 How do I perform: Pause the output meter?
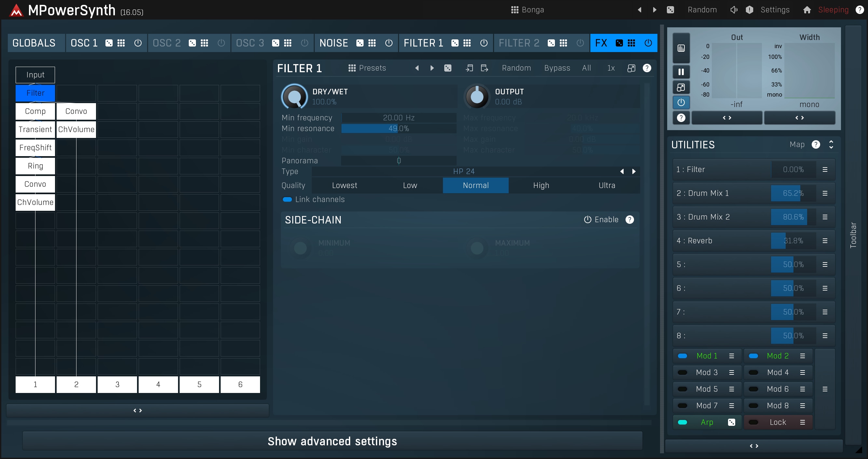click(681, 72)
